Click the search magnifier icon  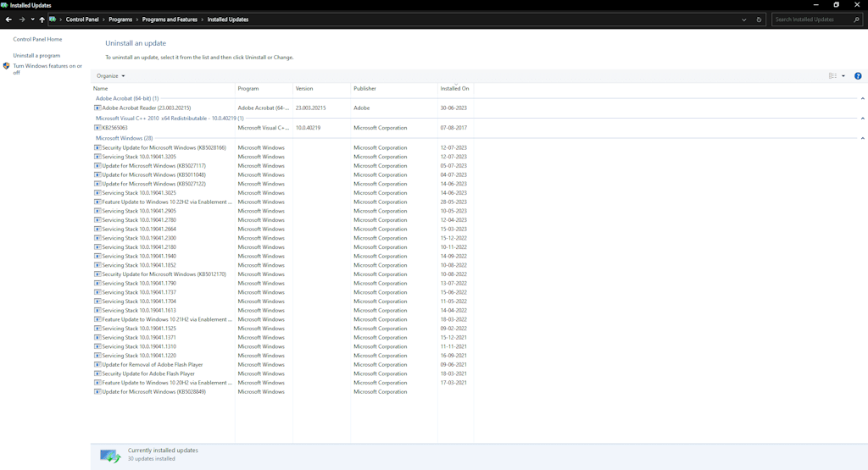click(x=856, y=19)
